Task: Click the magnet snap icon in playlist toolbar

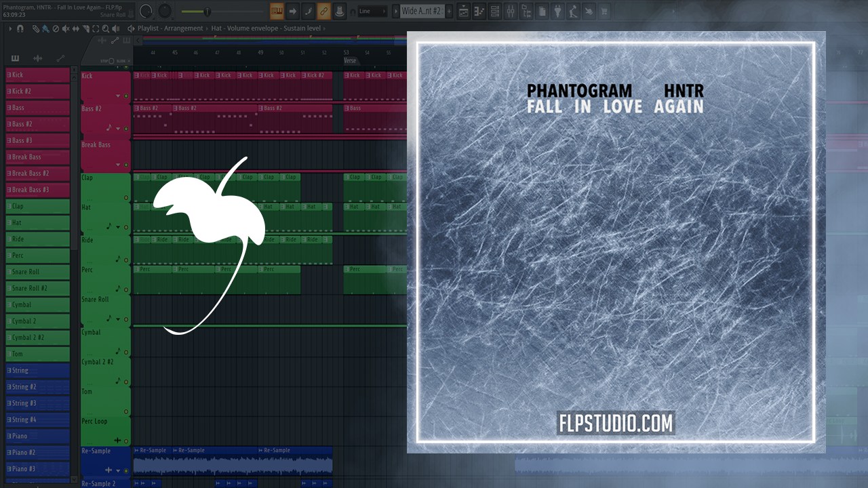Action: click(20, 28)
